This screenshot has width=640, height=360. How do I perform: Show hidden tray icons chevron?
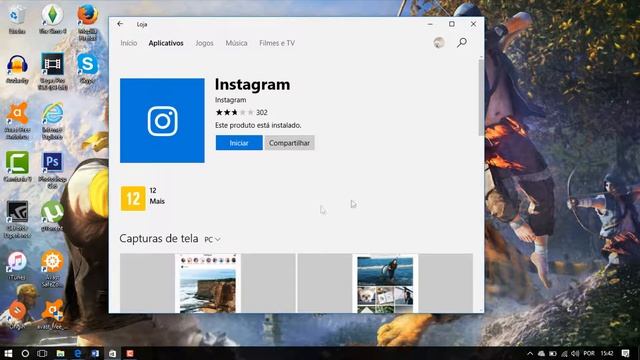(x=530, y=353)
